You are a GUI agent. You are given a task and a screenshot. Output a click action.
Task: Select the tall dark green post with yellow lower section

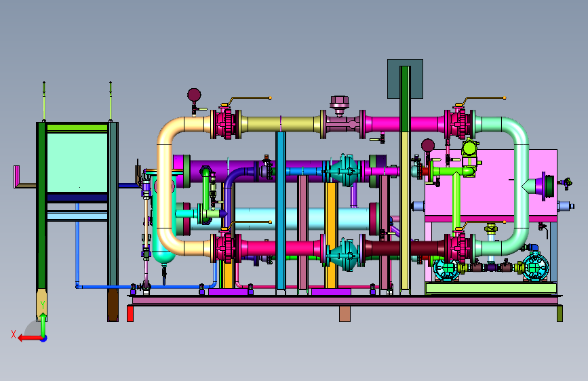pyautogui.click(x=405, y=179)
